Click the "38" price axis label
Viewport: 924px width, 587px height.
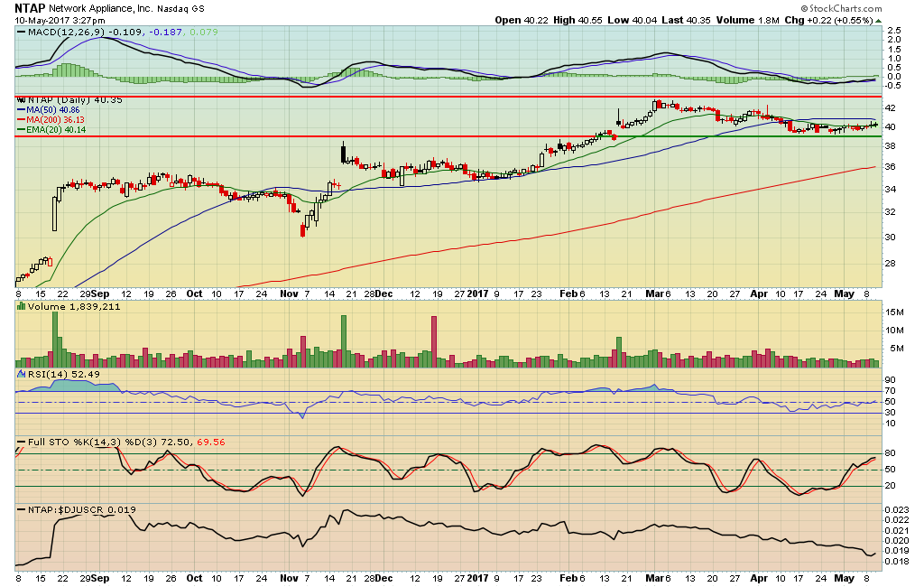891,146
